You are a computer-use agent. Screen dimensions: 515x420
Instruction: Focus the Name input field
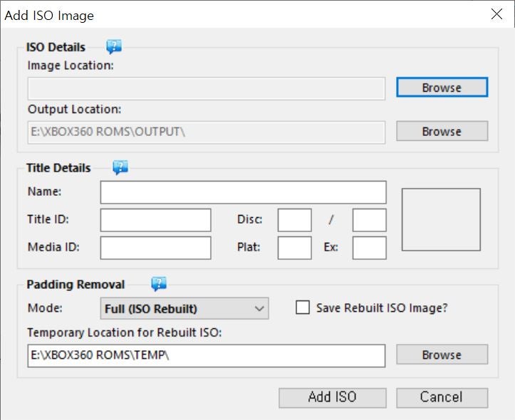coord(243,192)
